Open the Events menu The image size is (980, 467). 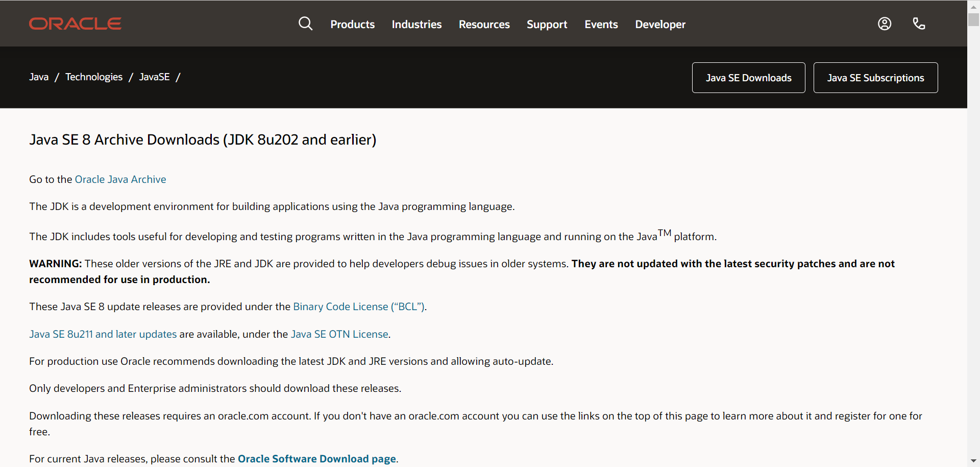coord(601,25)
